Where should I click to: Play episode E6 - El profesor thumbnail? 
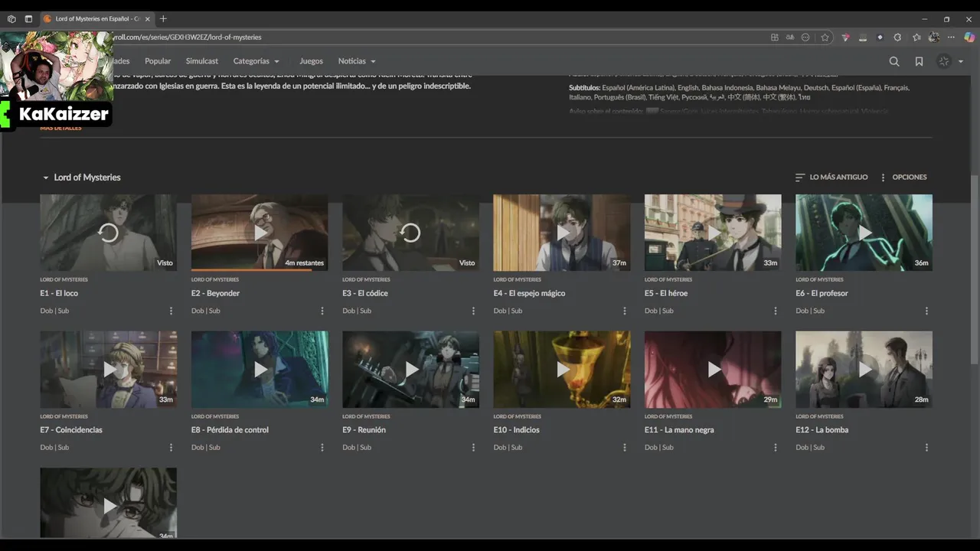(x=864, y=232)
